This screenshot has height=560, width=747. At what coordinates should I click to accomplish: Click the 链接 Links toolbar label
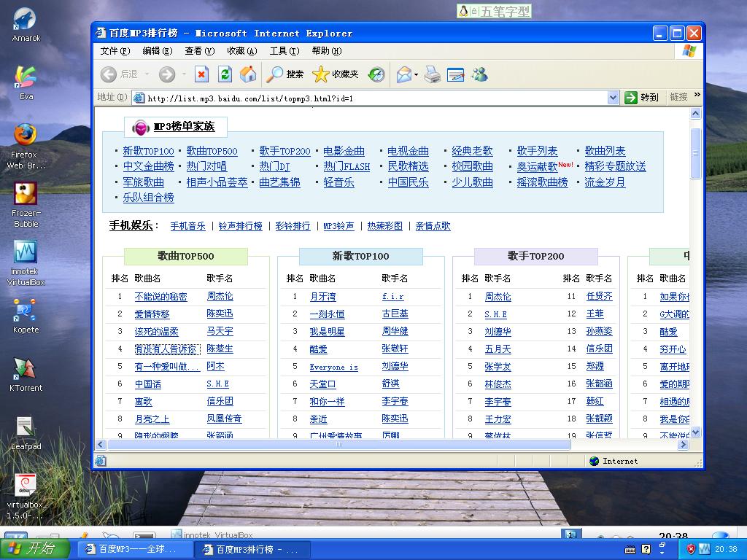tap(678, 97)
